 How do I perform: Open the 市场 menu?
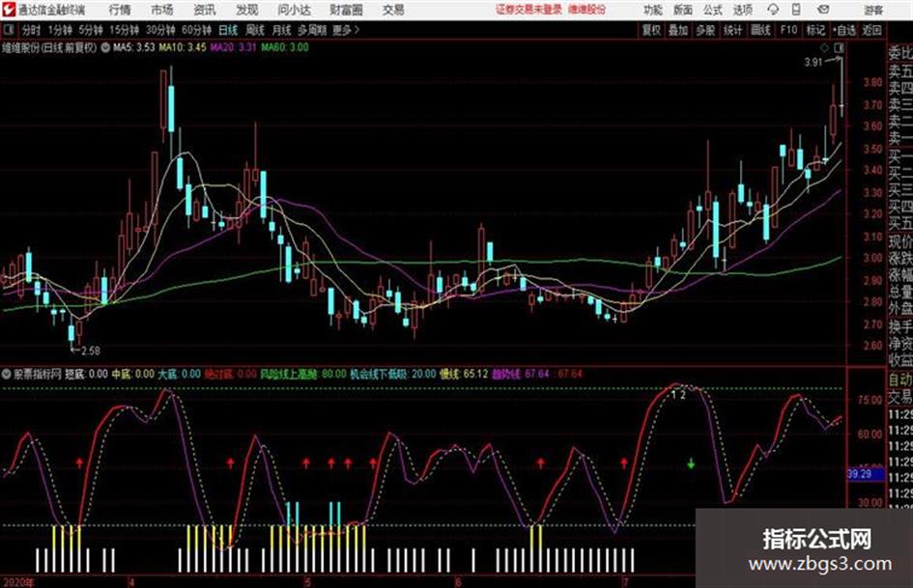click(162, 10)
